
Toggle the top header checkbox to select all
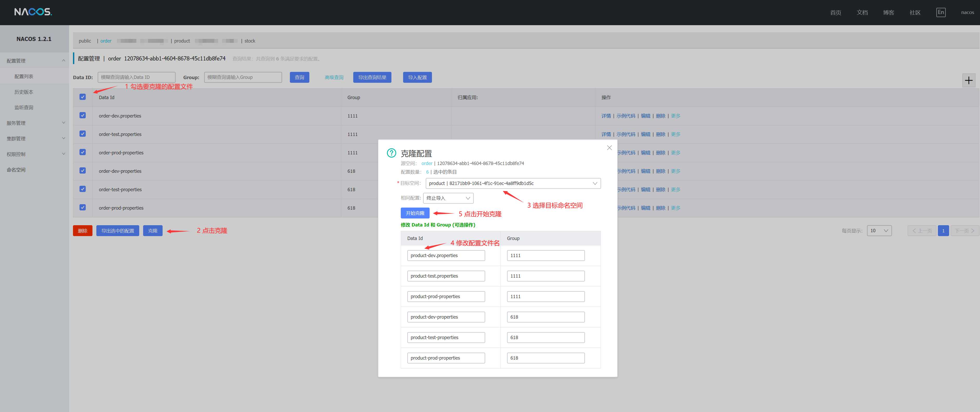coord(82,97)
